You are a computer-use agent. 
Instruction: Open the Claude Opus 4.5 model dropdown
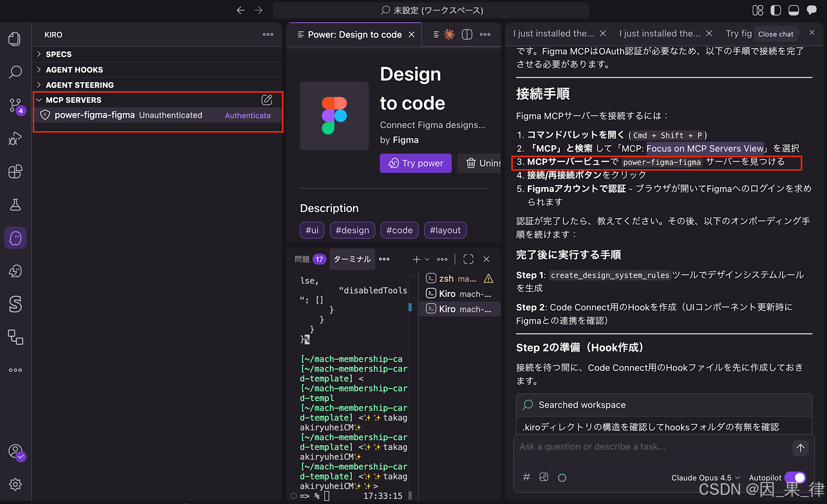point(705,478)
